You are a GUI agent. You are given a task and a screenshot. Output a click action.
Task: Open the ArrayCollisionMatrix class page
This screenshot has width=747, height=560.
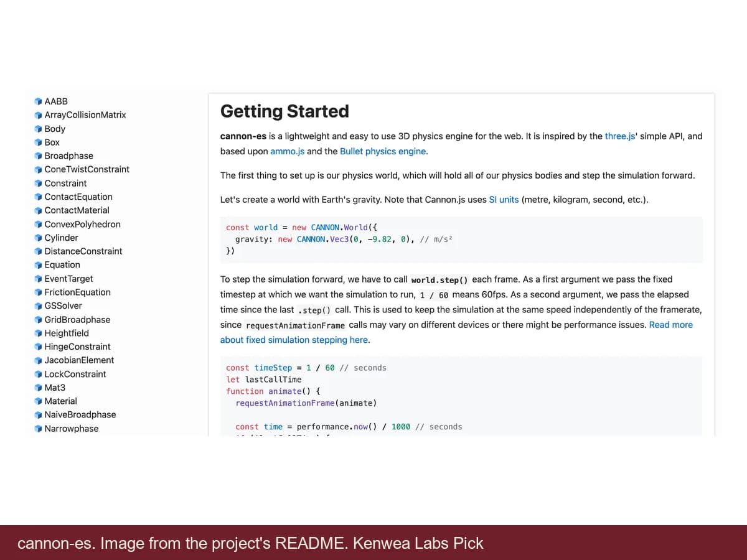coord(85,115)
